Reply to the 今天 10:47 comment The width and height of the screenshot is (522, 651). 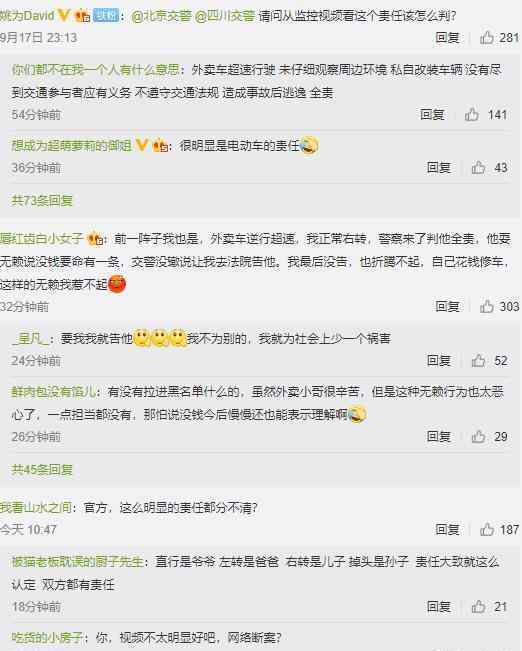pos(447,529)
